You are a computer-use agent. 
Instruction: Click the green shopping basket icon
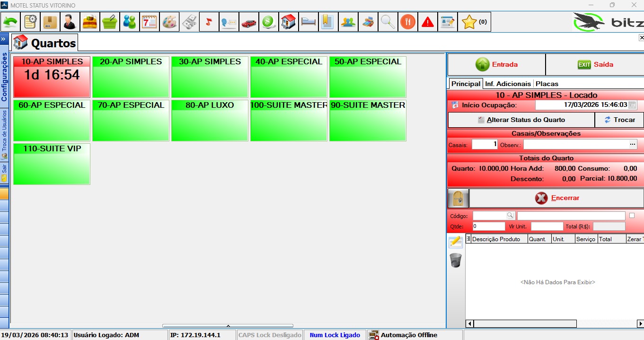(110, 22)
